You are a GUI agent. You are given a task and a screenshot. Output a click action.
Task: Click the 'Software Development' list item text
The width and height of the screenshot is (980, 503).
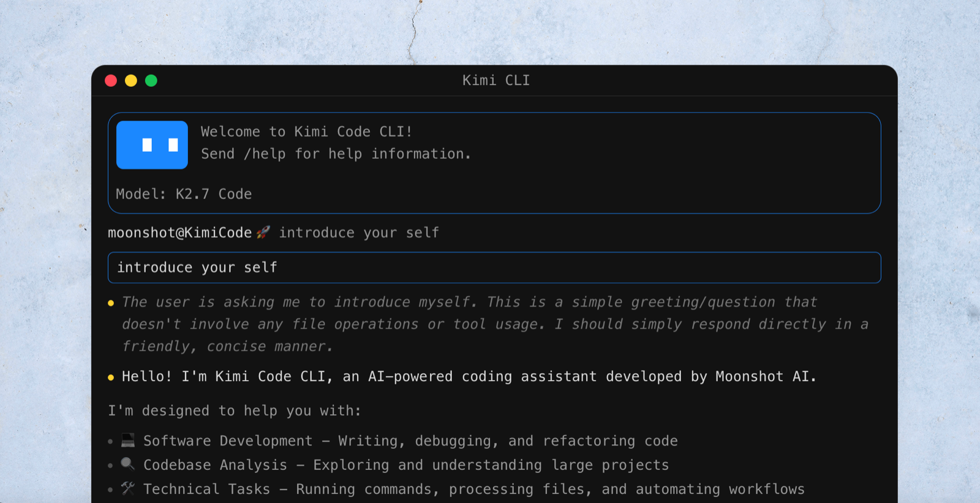pos(410,441)
